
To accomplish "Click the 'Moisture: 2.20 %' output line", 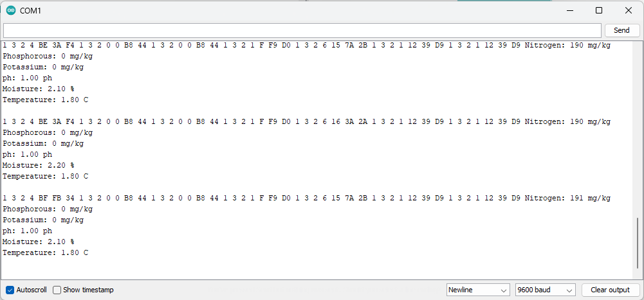I will 39,165.
